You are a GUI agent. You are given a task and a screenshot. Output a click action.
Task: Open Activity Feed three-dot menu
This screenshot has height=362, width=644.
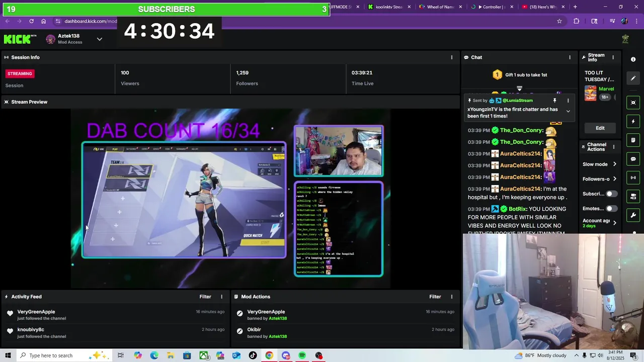(x=221, y=297)
